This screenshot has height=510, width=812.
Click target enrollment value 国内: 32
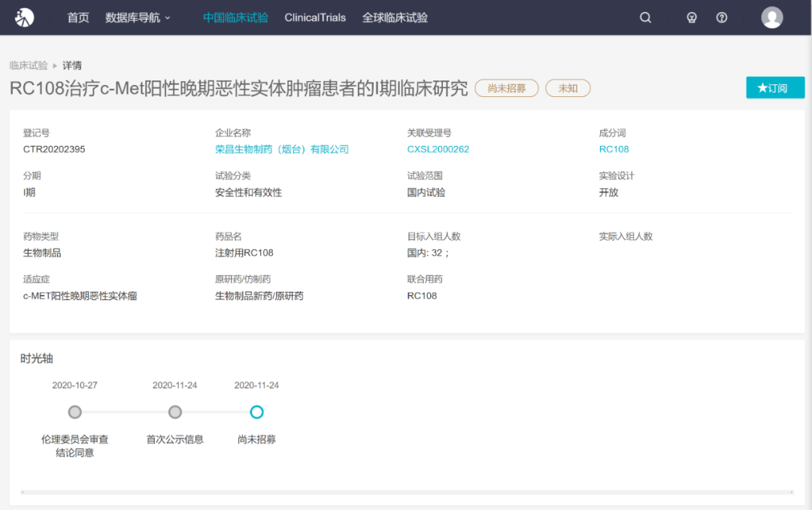tap(429, 253)
